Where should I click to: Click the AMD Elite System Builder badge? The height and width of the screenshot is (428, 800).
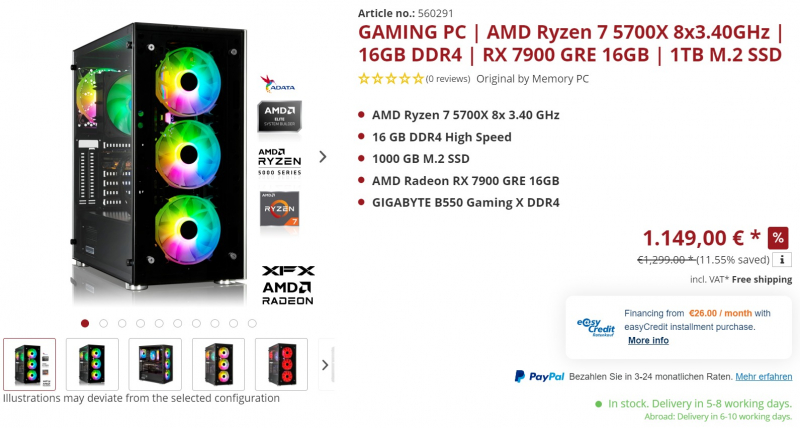tap(280, 116)
